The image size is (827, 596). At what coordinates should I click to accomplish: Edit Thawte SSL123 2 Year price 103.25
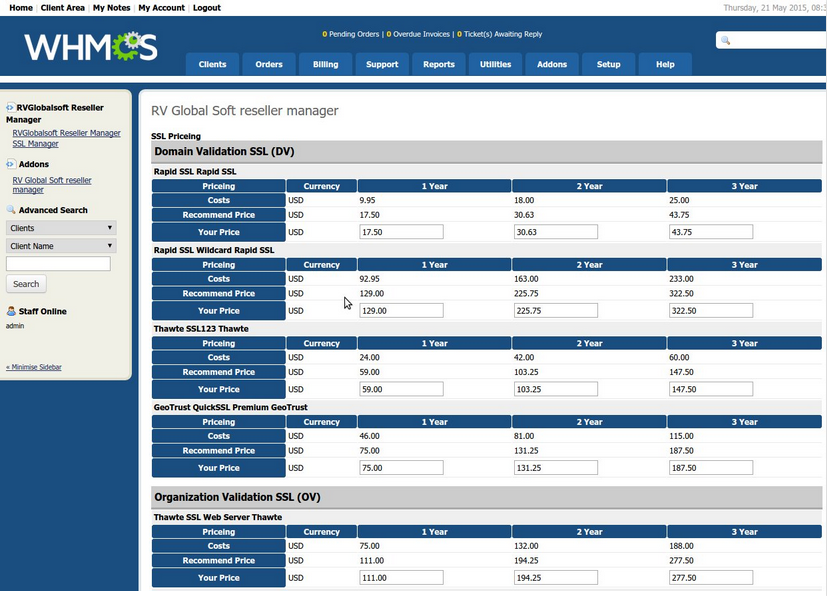click(556, 389)
